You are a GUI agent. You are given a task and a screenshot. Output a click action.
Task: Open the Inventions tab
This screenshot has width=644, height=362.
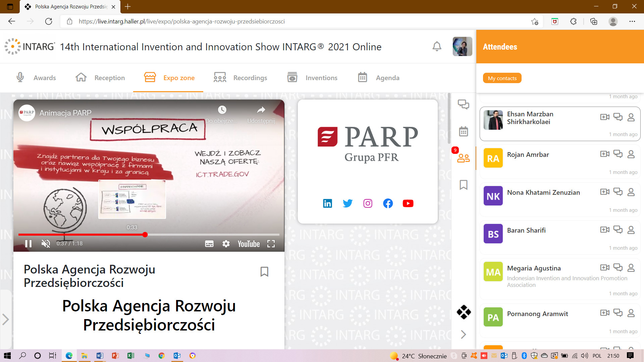pos(312,78)
